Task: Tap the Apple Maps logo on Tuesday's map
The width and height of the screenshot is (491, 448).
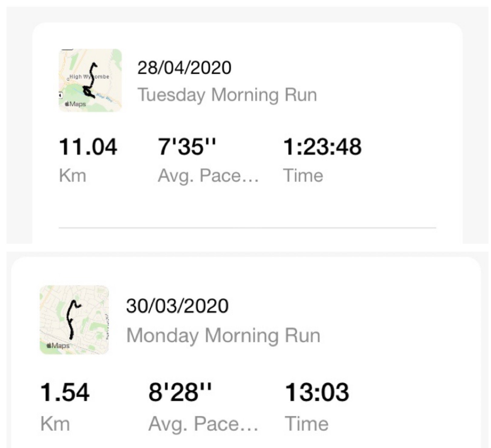Action: 76,104
